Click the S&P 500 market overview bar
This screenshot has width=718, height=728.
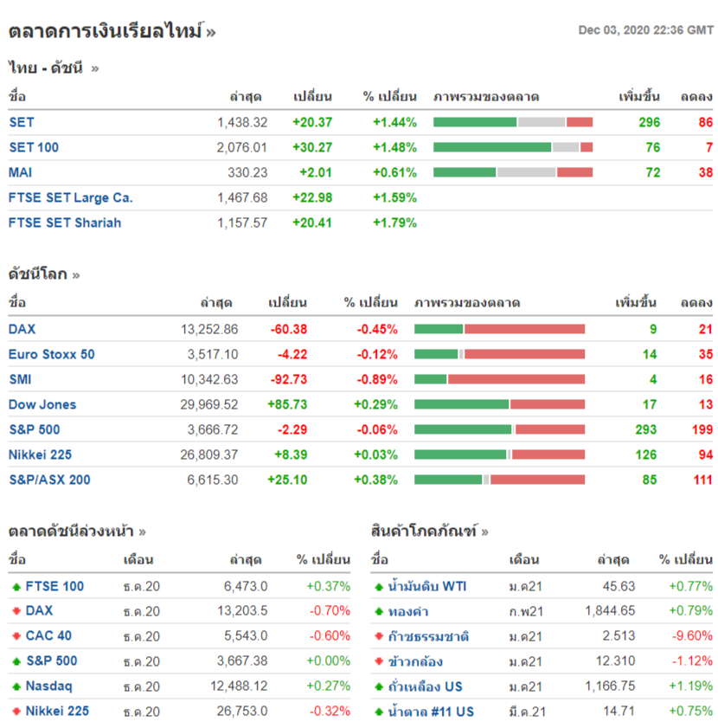[x=499, y=429]
